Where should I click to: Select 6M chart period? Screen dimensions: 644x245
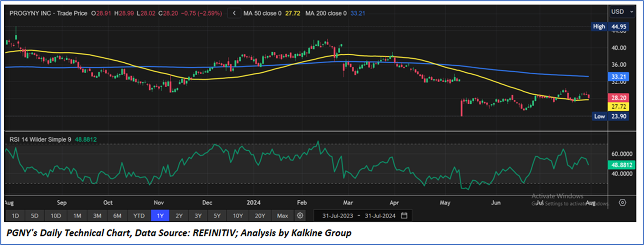(x=117, y=216)
